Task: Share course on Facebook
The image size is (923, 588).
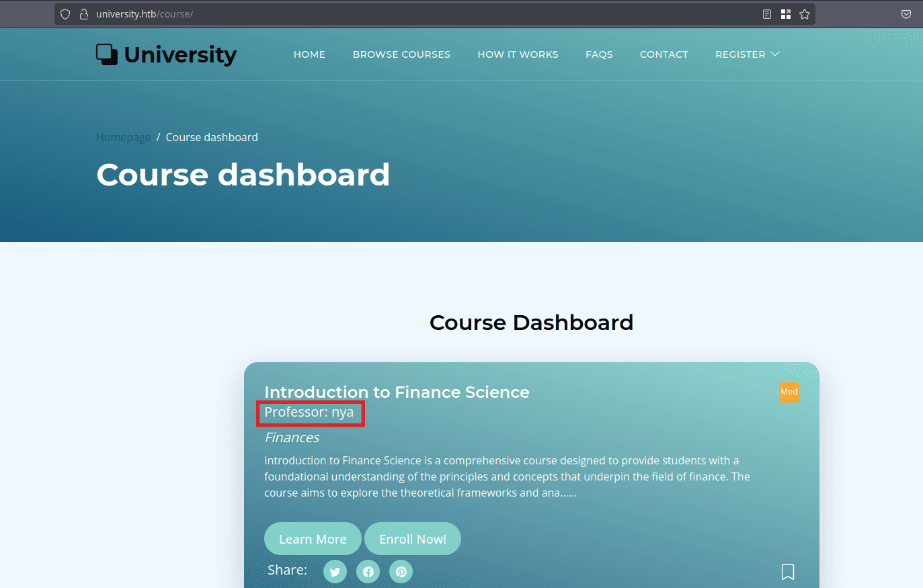Action: [x=368, y=572]
